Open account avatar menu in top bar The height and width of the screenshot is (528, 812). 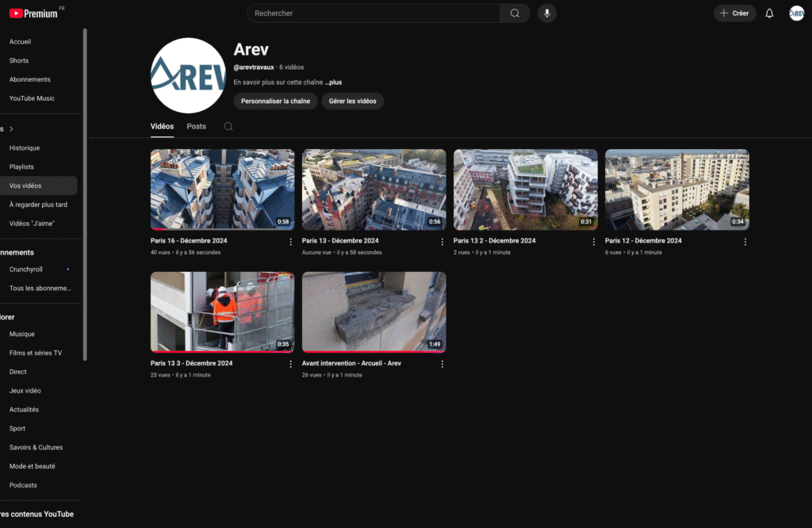tap(796, 13)
